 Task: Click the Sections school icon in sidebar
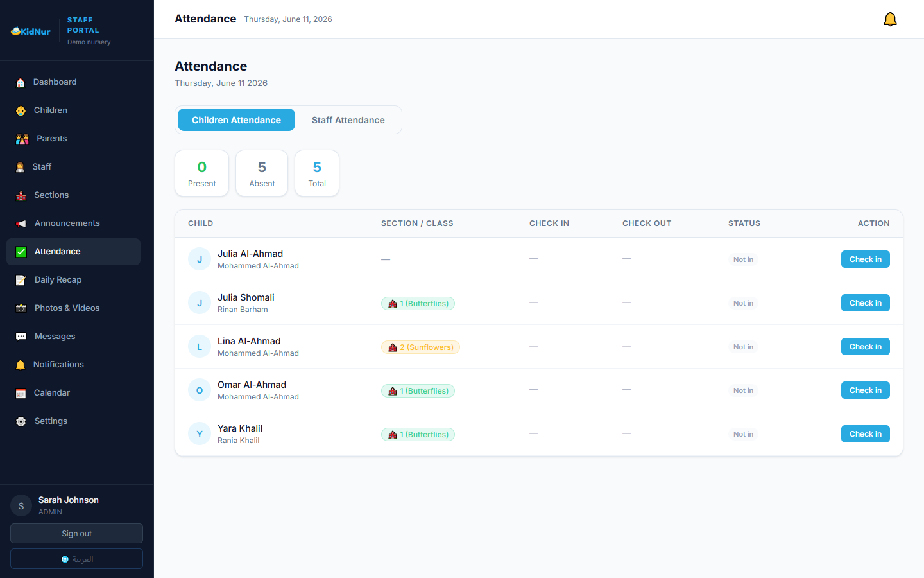pyautogui.click(x=21, y=195)
